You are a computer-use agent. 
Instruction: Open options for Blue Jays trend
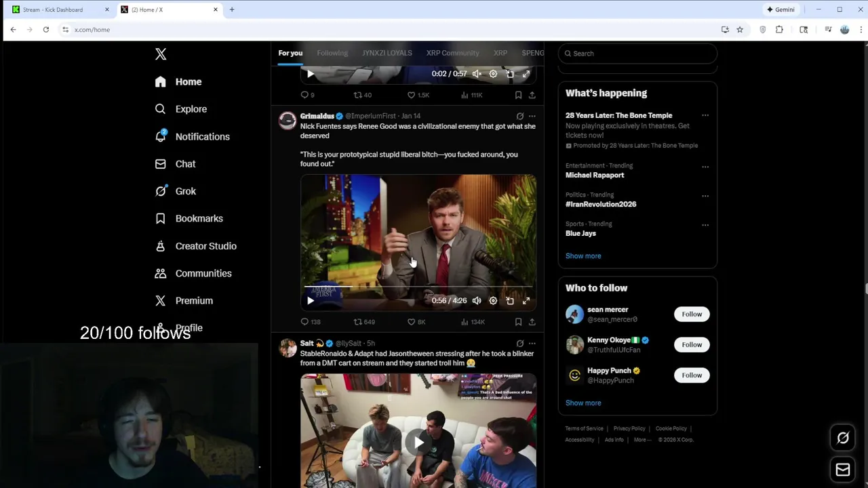705,225
